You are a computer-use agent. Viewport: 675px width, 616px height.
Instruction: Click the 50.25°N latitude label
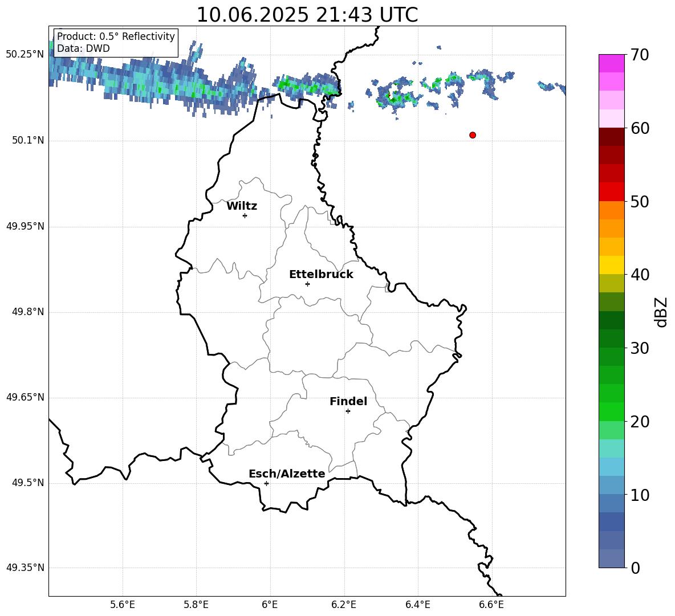pyautogui.click(x=25, y=55)
